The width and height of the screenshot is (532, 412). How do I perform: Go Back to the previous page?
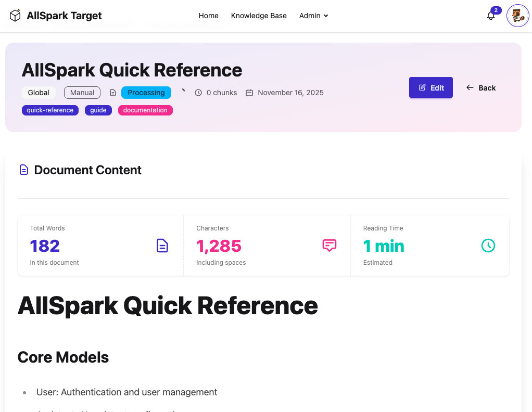[481, 88]
